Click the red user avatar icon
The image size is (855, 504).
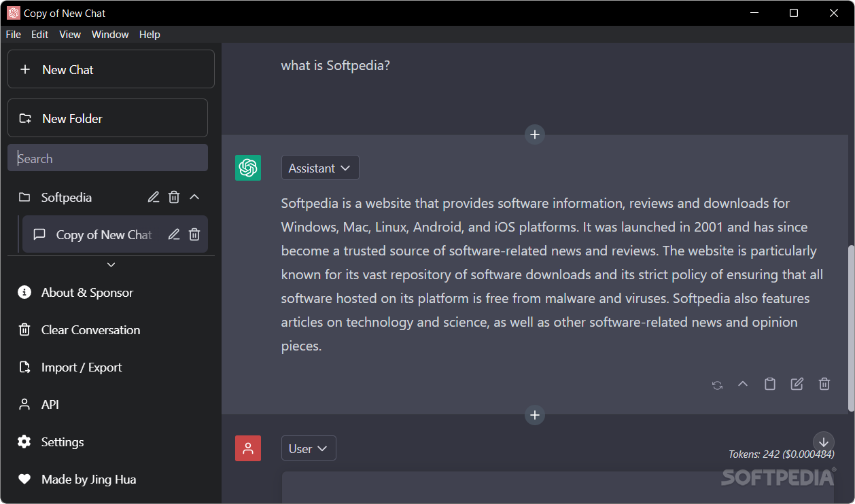click(248, 448)
